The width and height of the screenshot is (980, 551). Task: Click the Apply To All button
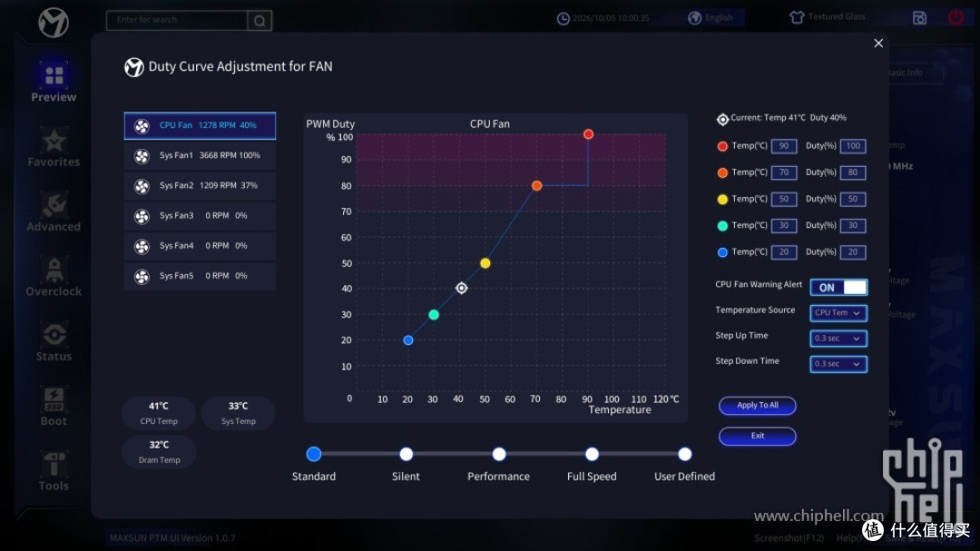(x=758, y=405)
